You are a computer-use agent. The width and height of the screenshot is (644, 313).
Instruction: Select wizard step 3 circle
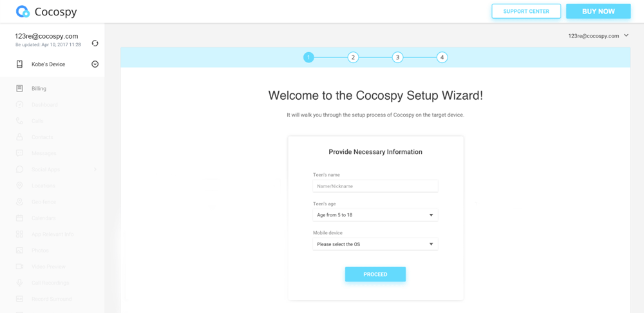point(397,57)
